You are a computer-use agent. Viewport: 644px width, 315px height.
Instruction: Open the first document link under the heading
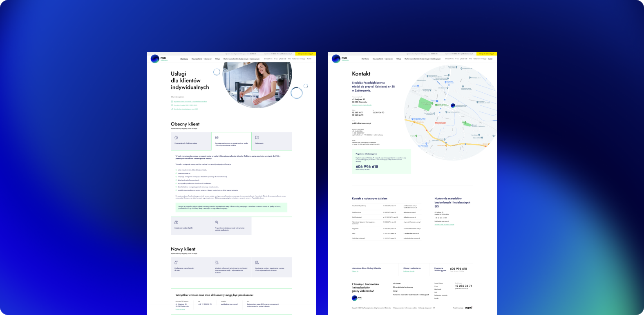(190, 101)
